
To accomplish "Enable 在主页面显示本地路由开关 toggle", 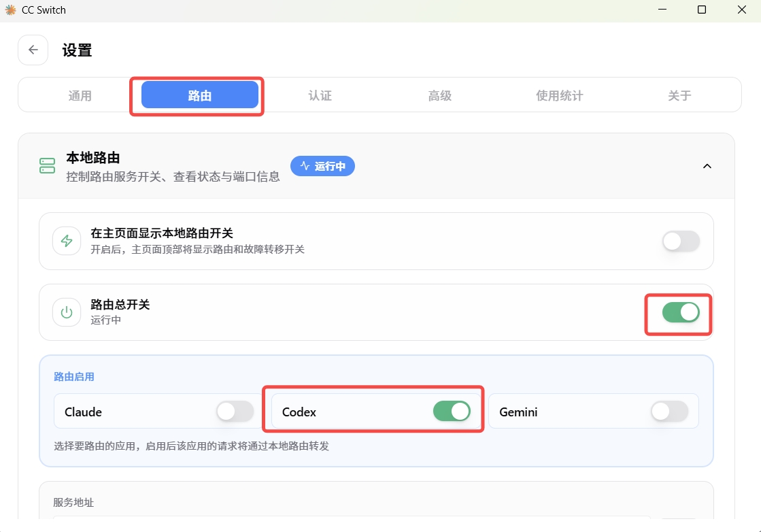I will 681,241.
